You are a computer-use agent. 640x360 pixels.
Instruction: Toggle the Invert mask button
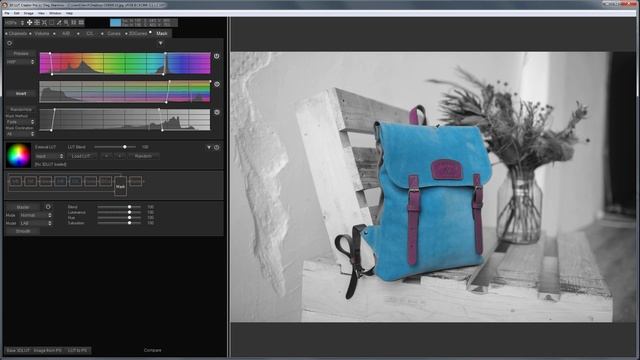(21, 93)
